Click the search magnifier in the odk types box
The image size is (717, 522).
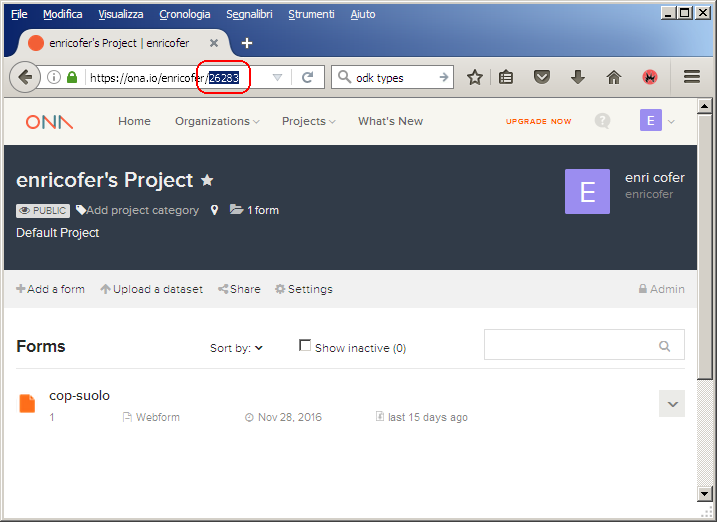pos(344,77)
